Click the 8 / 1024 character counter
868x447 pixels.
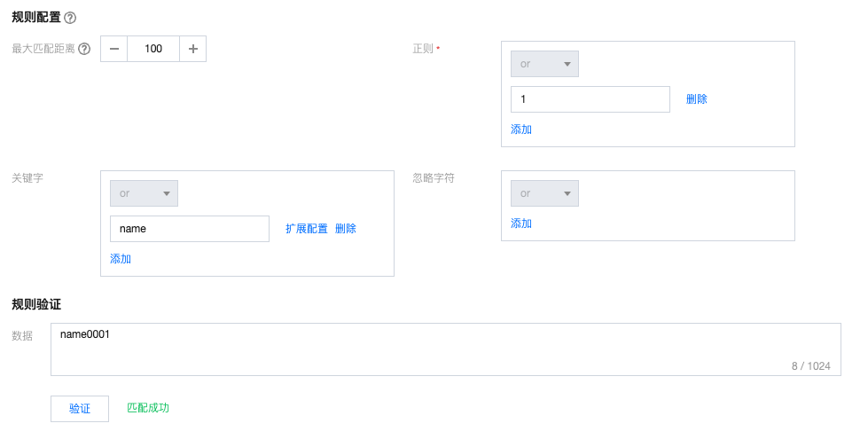coord(810,365)
